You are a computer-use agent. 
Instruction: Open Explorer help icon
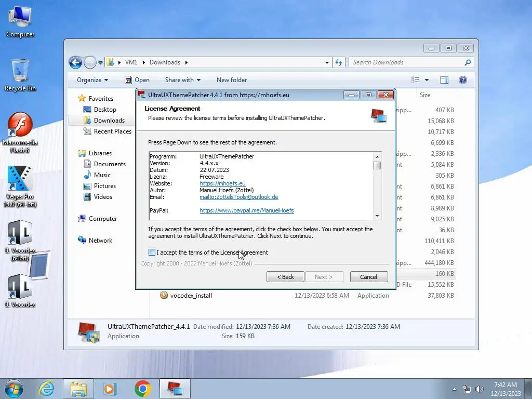pos(463,80)
